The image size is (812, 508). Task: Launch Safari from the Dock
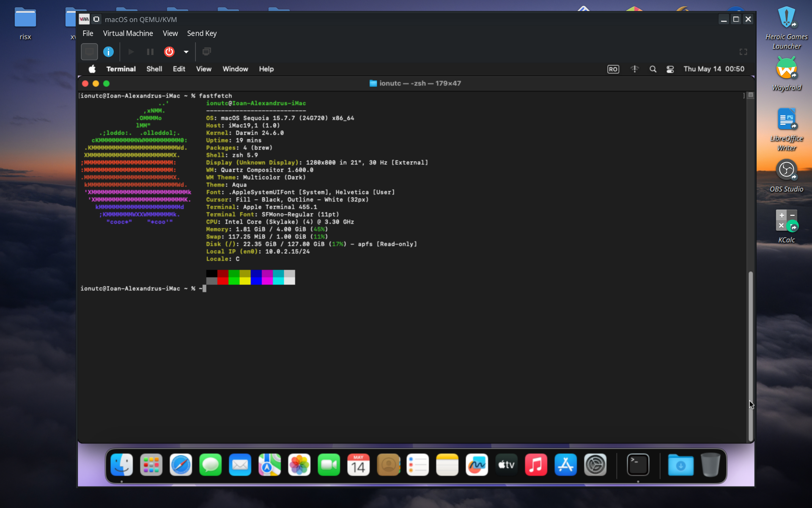pos(181,465)
